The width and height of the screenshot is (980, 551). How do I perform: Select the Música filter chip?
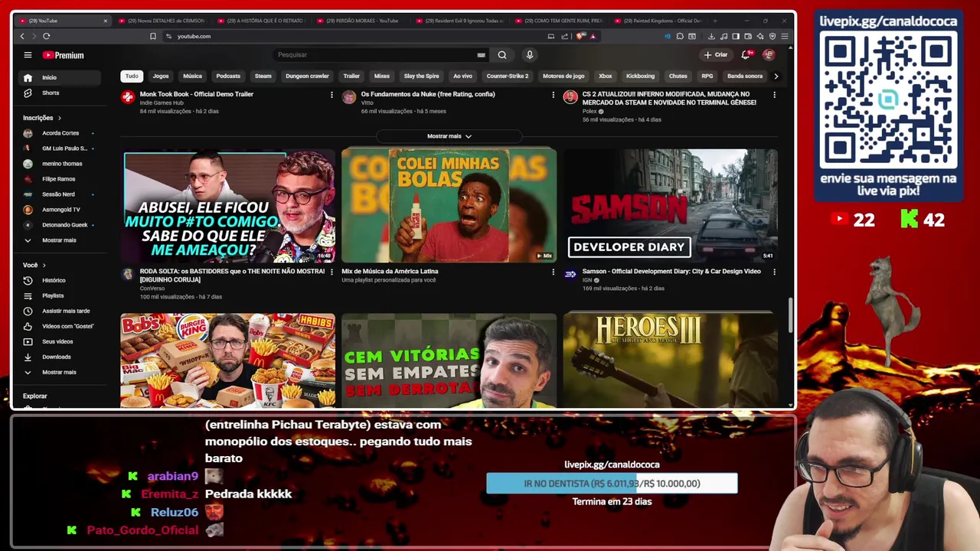(192, 76)
